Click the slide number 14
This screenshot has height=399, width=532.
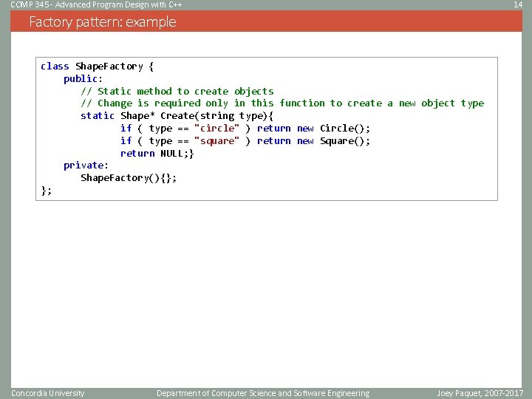518,4
